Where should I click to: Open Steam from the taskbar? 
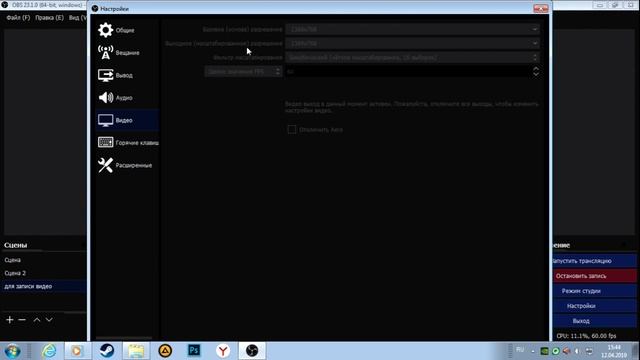click(x=107, y=351)
